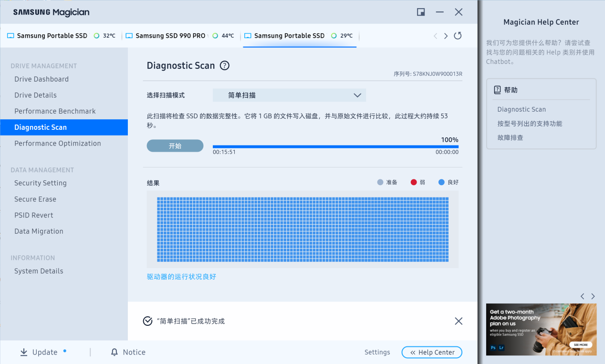Show next advertisement in Help Center

(x=593, y=296)
